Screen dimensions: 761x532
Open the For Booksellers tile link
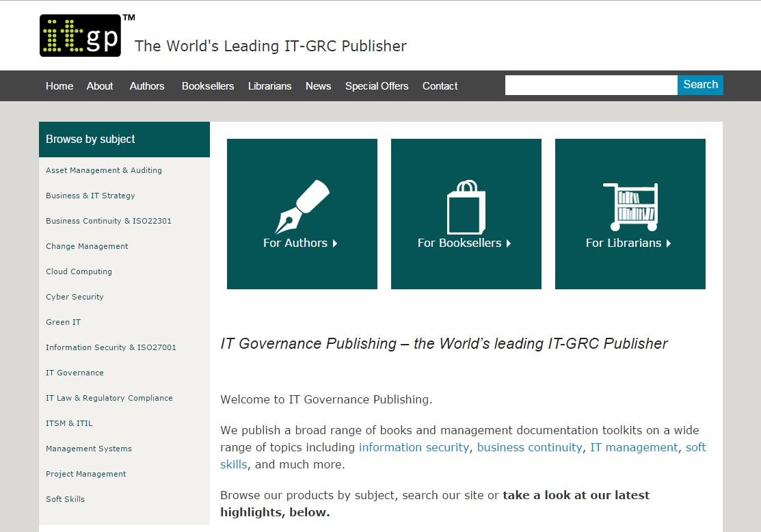click(464, 243)
